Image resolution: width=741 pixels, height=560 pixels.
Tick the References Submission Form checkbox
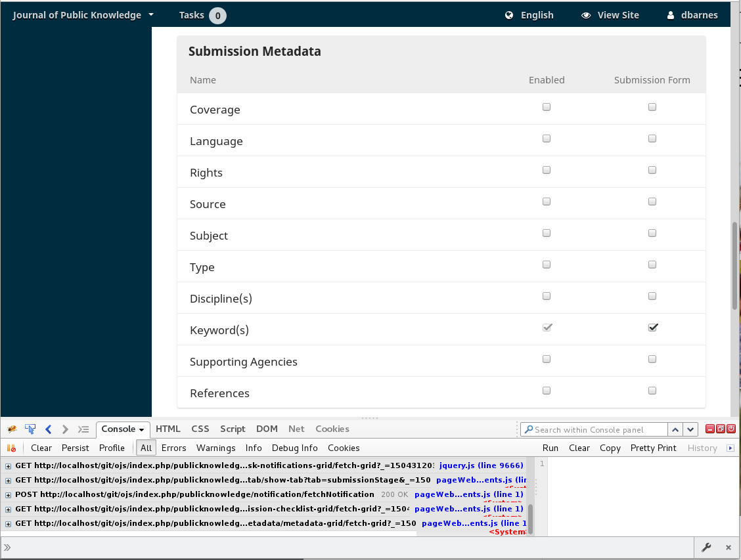pos(652,391)
